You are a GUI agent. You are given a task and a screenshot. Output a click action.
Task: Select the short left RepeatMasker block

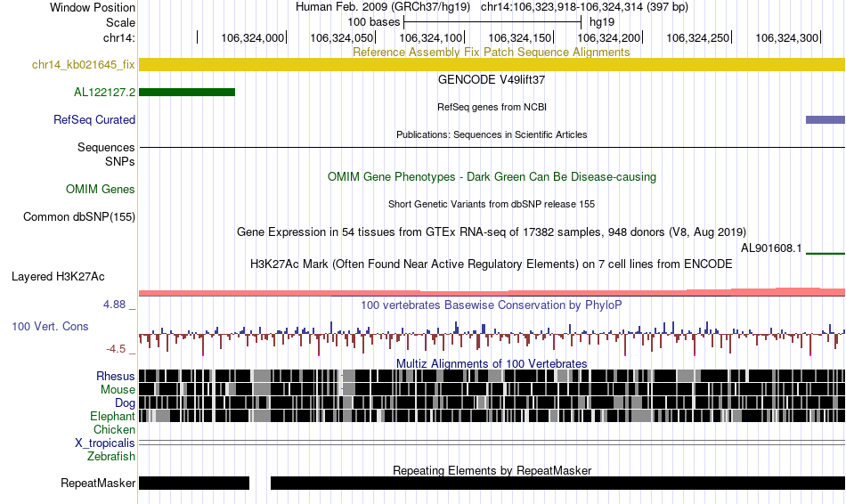(194, 483)
